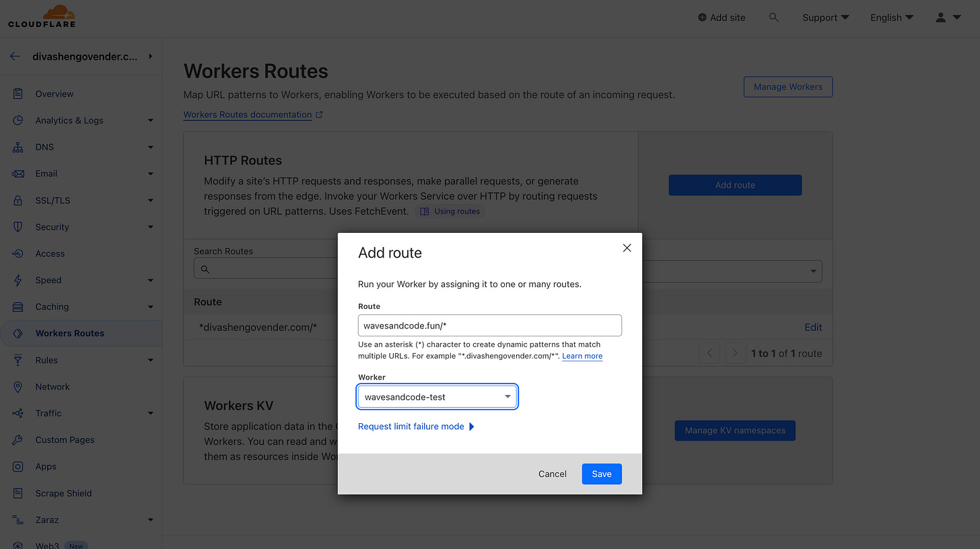
Task: Click the Access icon in sidebar
Action: (x=18, y=254)
